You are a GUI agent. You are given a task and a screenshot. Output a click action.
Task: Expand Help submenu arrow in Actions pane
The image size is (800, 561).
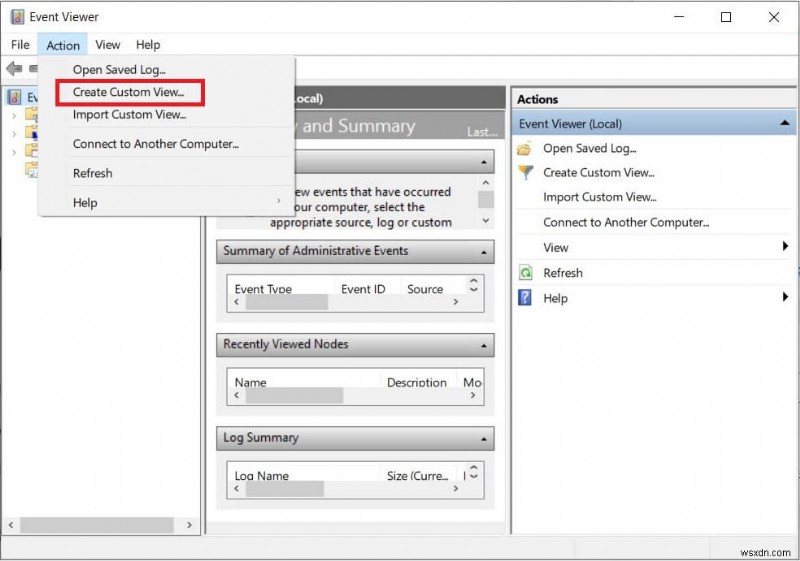click(x=785, y=297)
